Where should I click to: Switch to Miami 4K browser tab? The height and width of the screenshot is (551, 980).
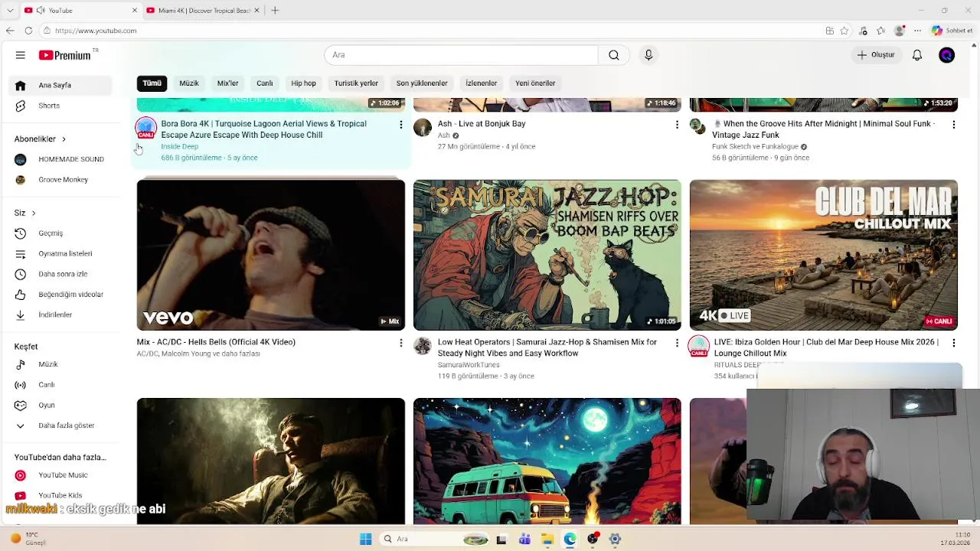tap(203, 11)
